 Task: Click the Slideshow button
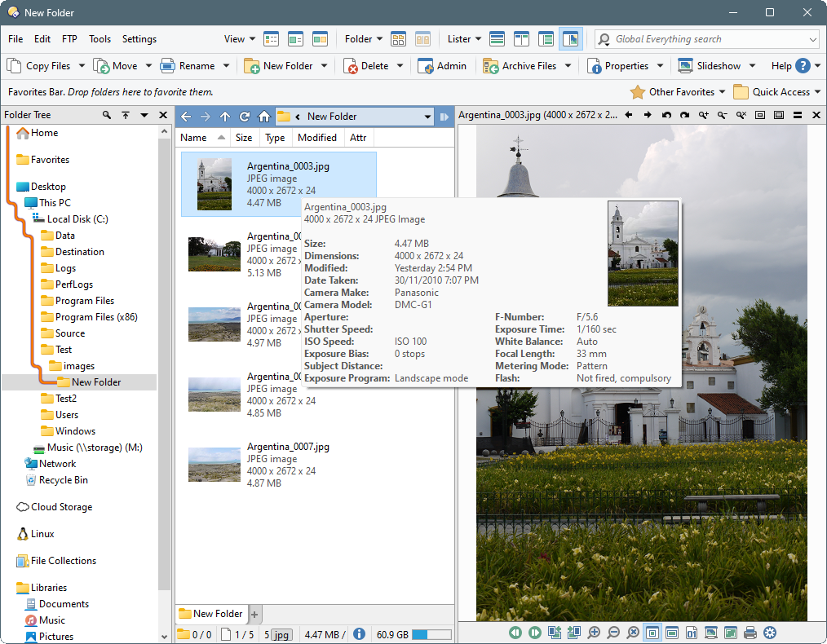(710, 66)
